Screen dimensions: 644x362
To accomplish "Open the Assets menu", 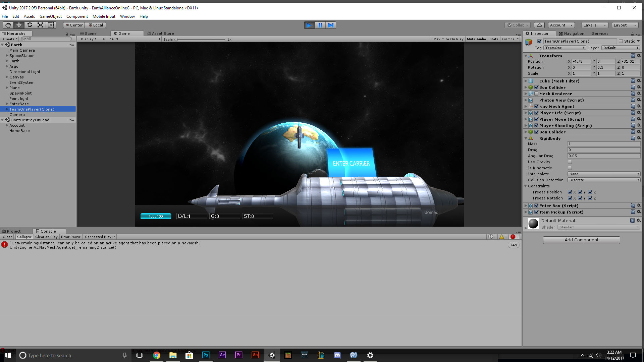I will click(29, 16).
